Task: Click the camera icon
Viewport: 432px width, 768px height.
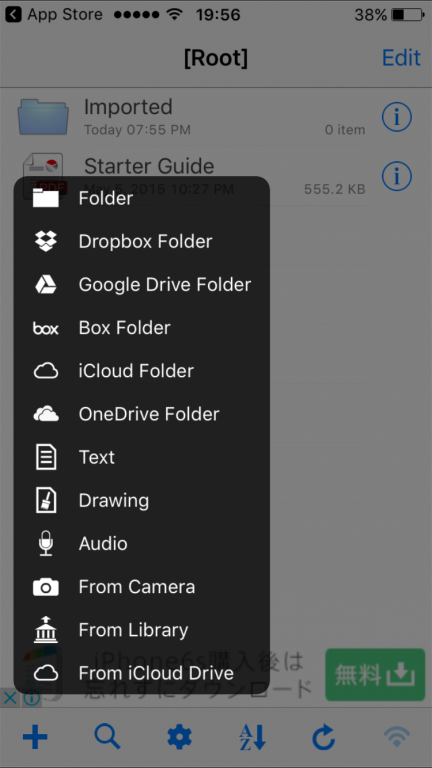Action: pos(46,587)
